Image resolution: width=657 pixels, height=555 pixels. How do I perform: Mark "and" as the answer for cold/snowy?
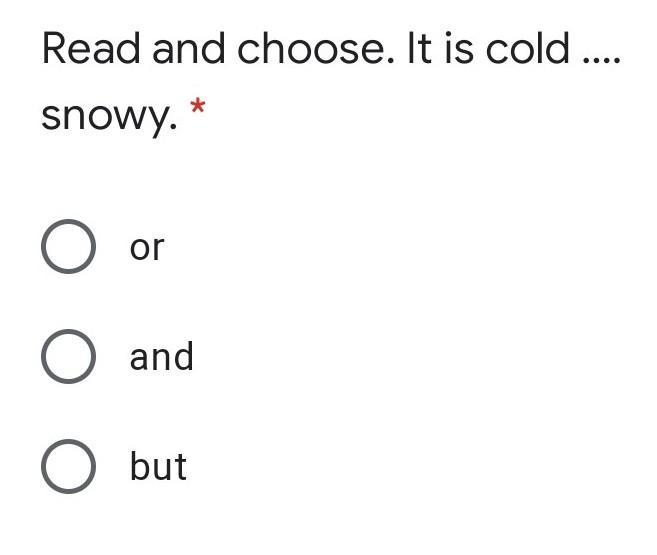pos(69,357)
